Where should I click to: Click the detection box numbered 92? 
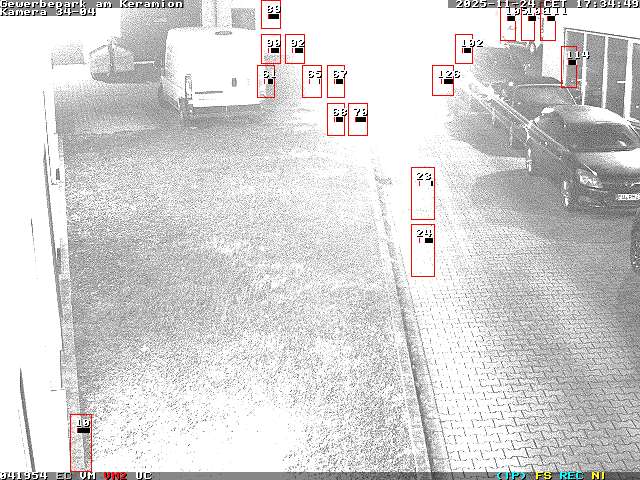pyautogui.click(x=295, y=49)
